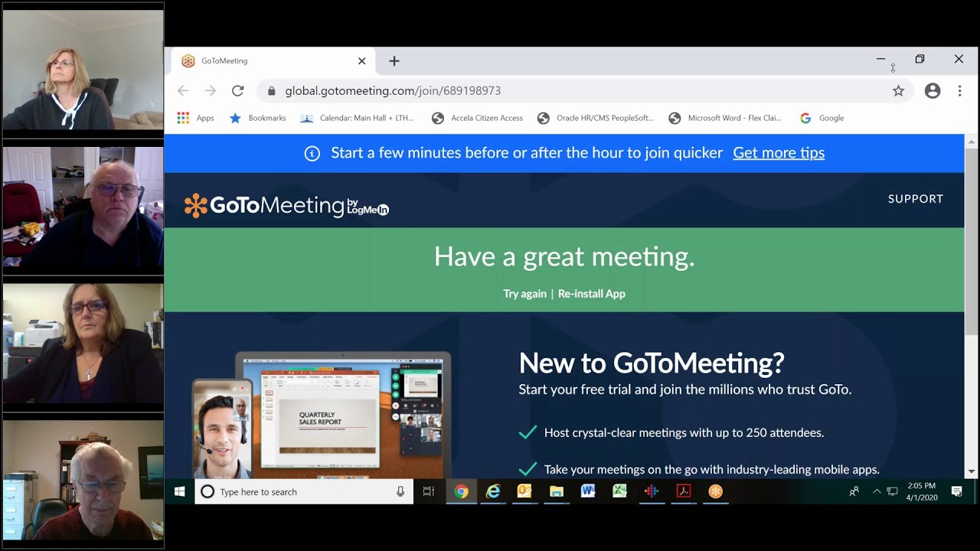Click the page vertical scrollbar thumb

coord(972,242)
